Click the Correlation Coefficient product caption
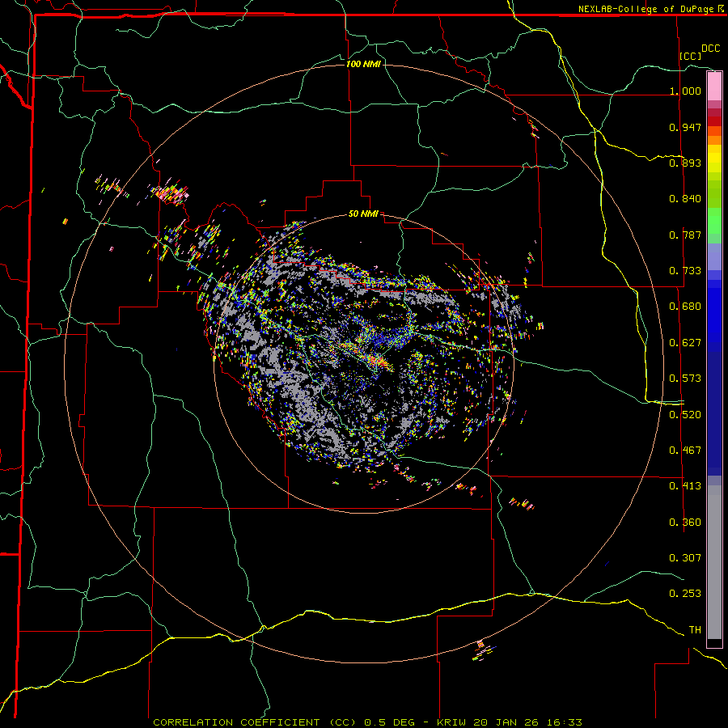 pyautogui.click(x=368, y=722)
